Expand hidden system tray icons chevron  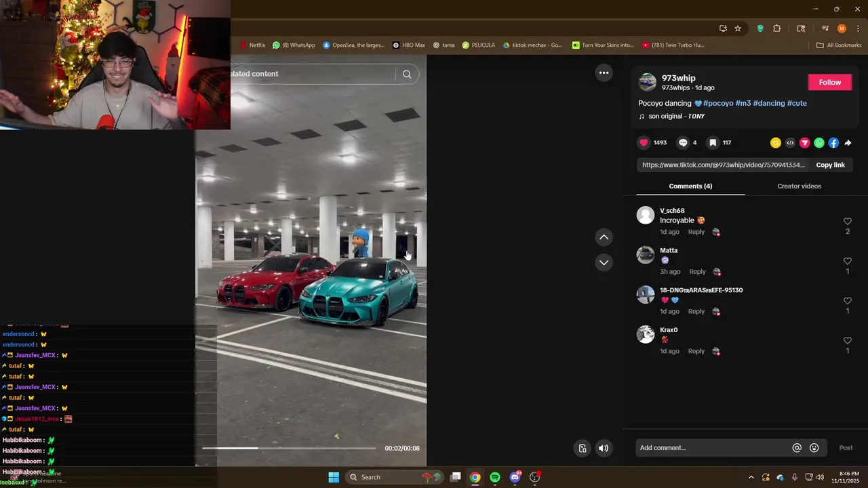click(x=751, y=477)
